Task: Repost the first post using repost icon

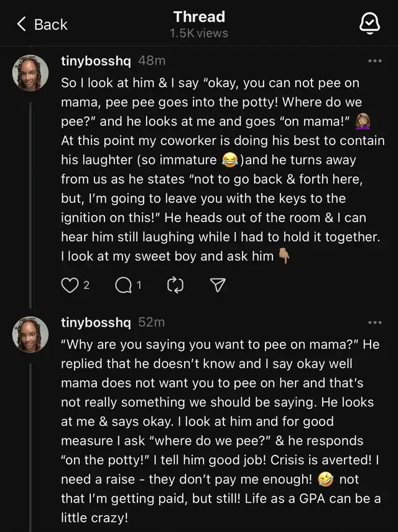Action: pyautogui.click(x=175, y=286)
